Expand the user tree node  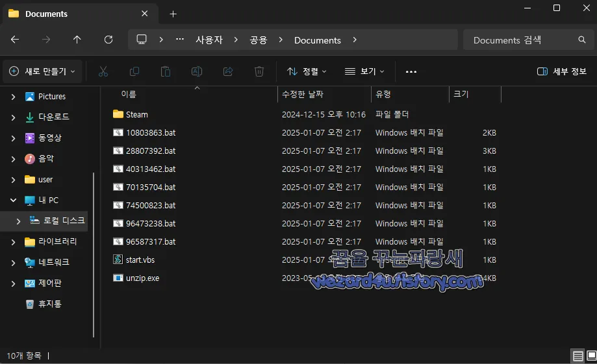tap(14, 180)
